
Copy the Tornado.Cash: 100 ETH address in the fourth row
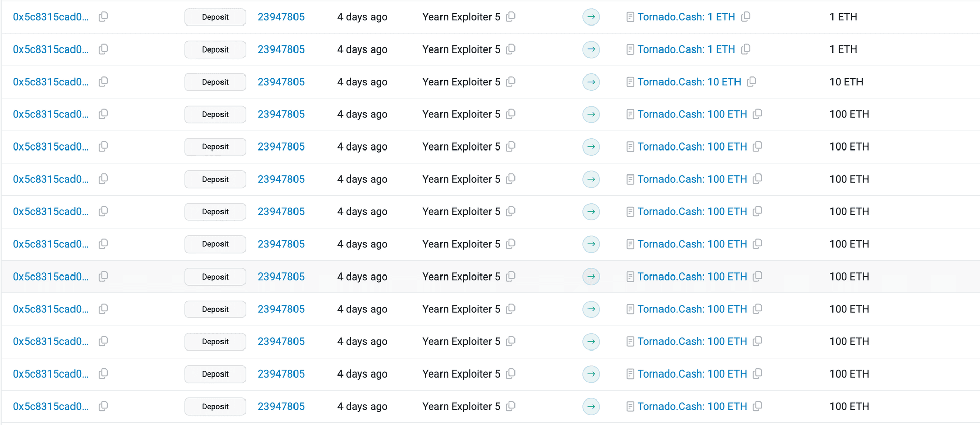pos(757,114)
